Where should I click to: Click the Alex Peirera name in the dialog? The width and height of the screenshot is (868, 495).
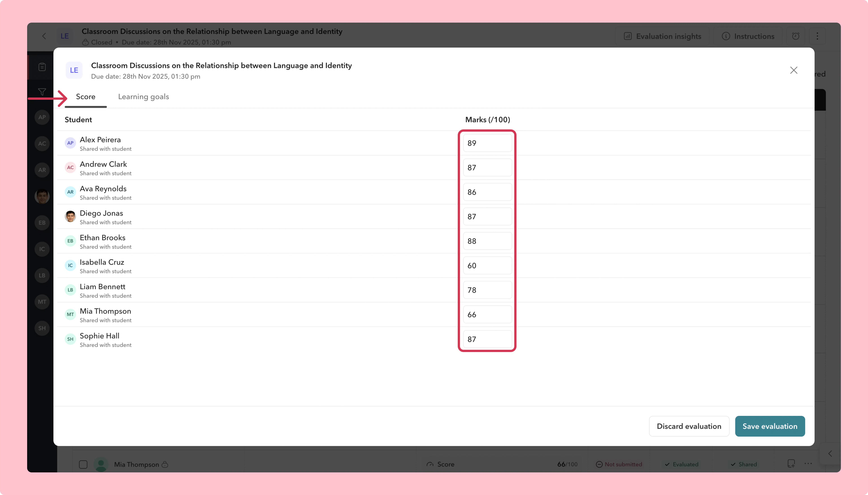point(100,140)
